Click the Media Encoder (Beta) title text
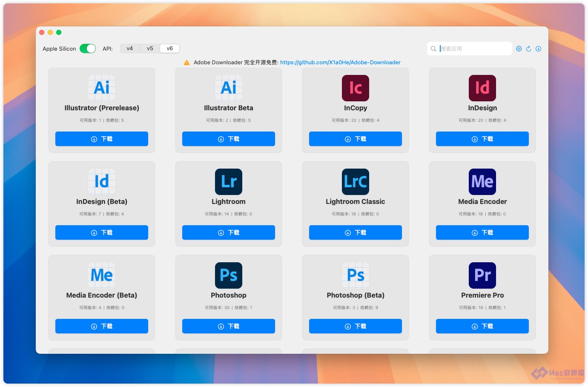Screen dimensions: 588x387 click(x=102, y=295)
